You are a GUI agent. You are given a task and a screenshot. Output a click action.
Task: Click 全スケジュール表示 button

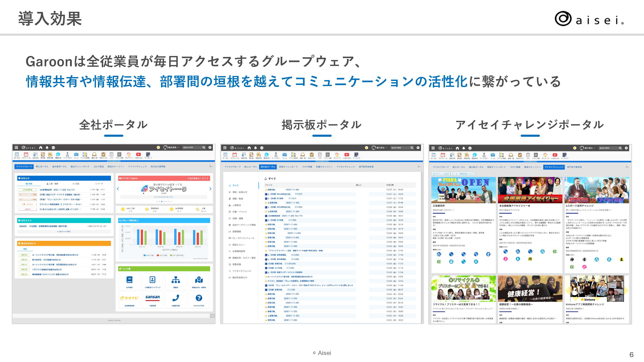coord(441,174)
